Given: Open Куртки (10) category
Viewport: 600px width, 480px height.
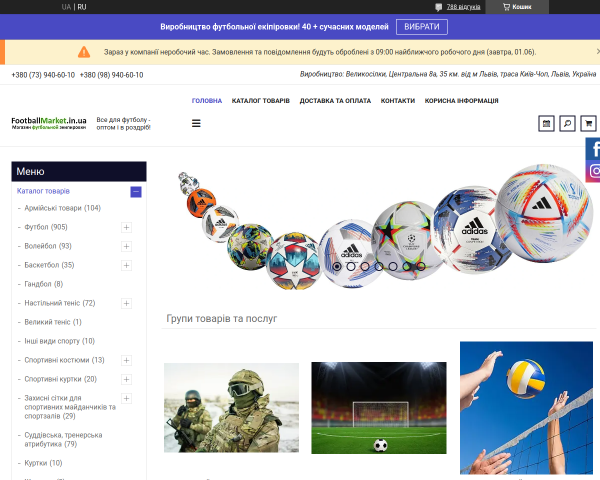Looking at the screenshot, I should pyautogui.click(x=43, y=463).
